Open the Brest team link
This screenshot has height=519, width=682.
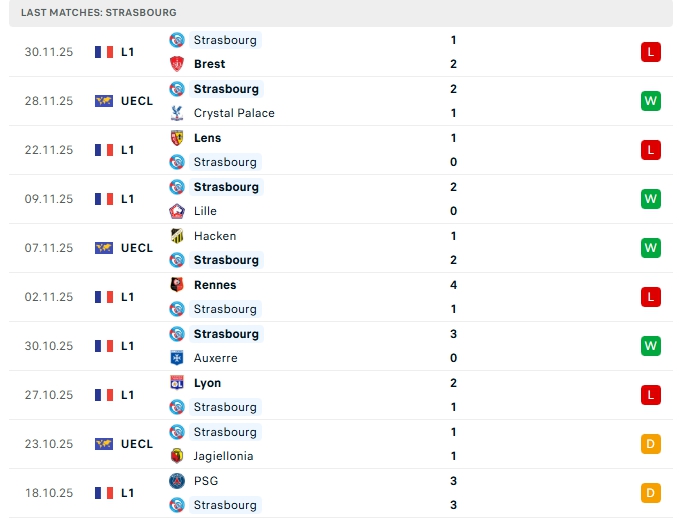click(x=209, y=64)
